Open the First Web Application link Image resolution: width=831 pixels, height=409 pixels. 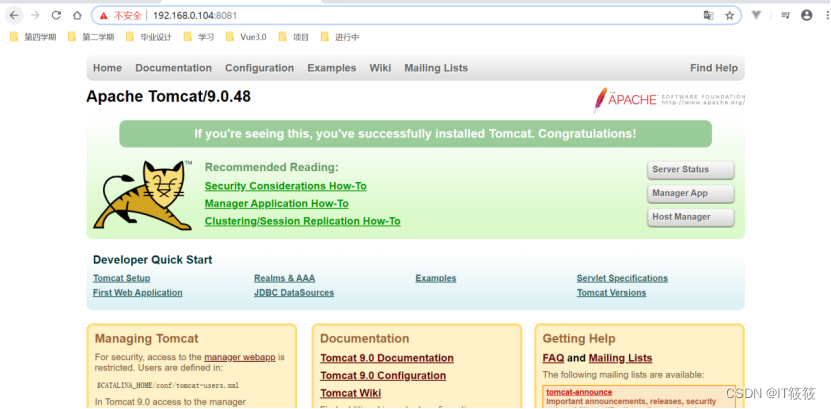pos(138,292)
